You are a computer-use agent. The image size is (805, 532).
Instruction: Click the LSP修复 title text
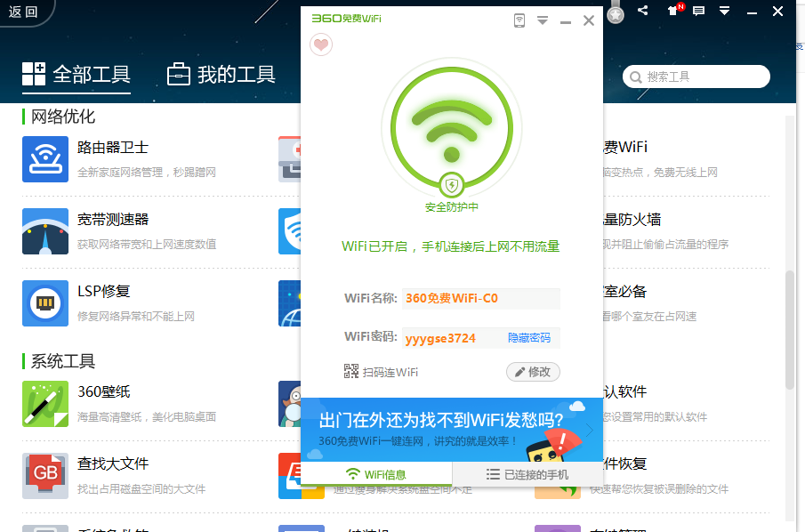click(x=104, y=291)
